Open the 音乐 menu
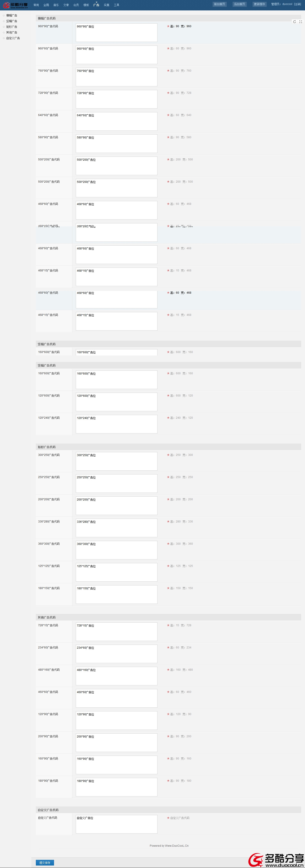This screenshot has width=305, height=868. click(x=56, y=5)
